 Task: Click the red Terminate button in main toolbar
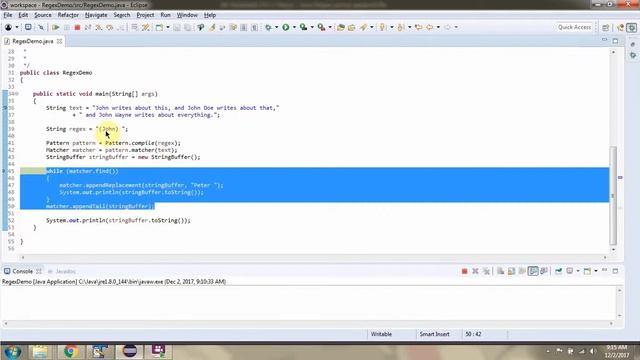[77, 27]
